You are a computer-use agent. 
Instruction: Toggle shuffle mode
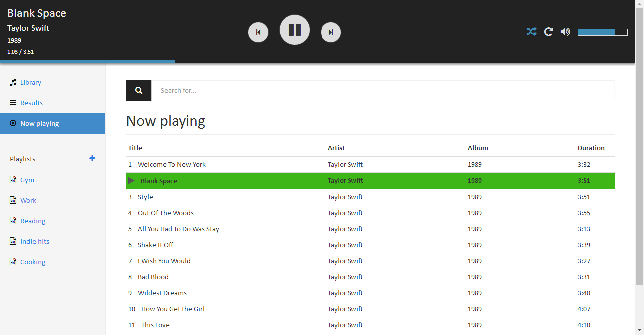pyautogui.click(x=532, y=32)
